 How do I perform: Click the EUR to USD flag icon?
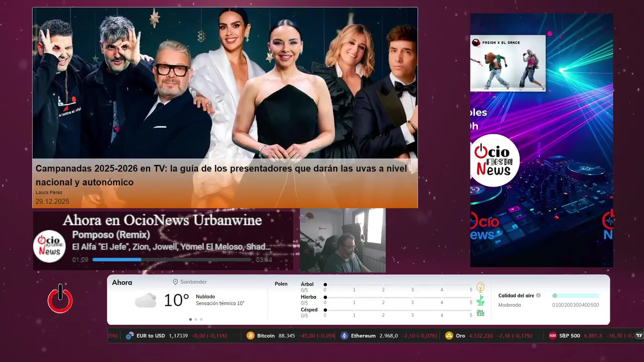point(130,335)
